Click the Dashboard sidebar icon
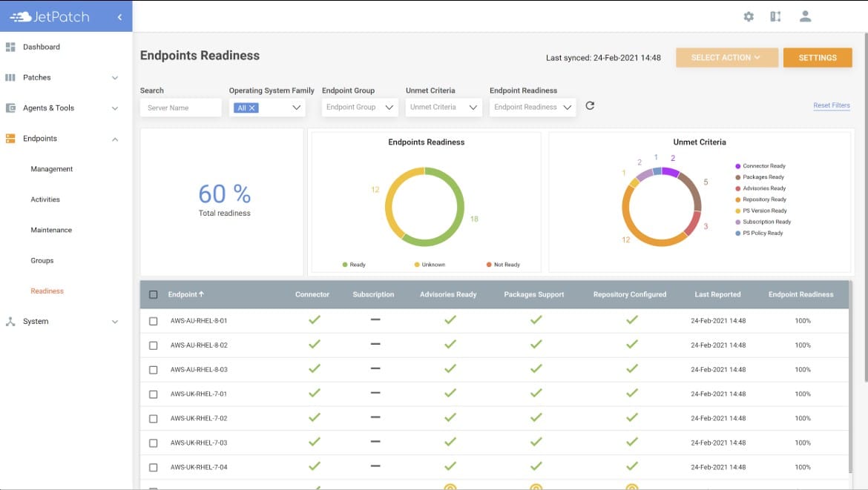868x490 pixels. tap(10, 47)
